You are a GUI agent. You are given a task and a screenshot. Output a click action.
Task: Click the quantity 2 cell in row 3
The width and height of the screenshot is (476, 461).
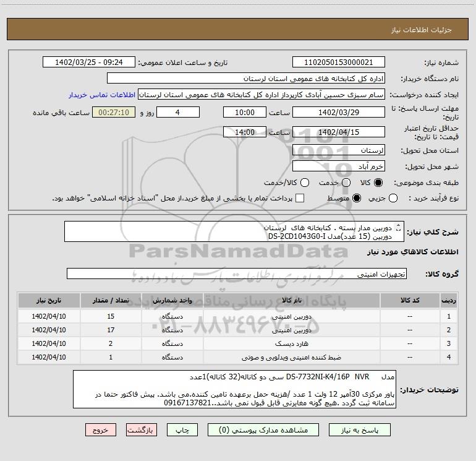[x=111, y=343]
